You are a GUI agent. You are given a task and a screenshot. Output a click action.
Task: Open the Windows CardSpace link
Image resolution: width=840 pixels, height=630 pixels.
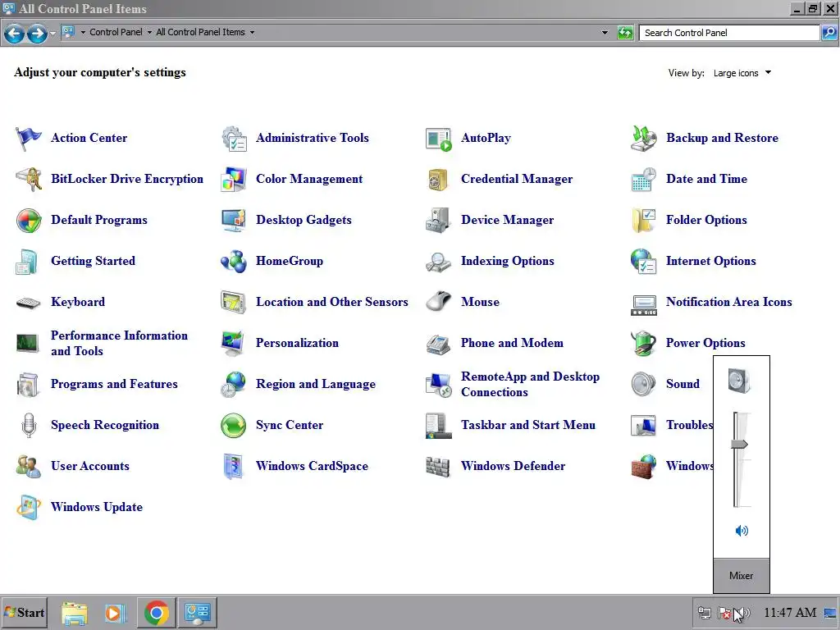coord(312,466)
